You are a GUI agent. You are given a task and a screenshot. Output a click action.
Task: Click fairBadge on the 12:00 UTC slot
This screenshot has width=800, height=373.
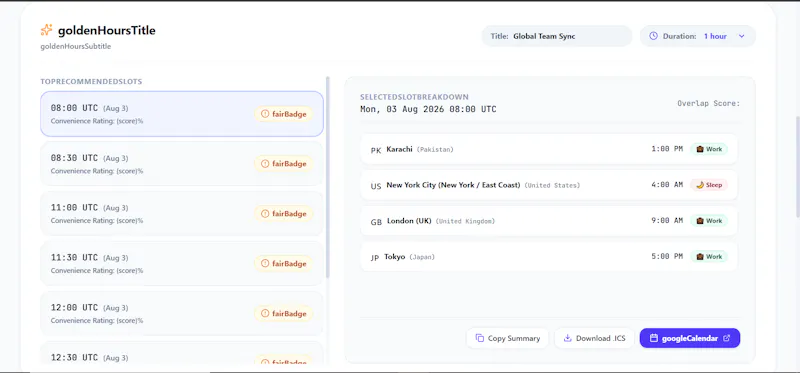[x=284, y=314]
